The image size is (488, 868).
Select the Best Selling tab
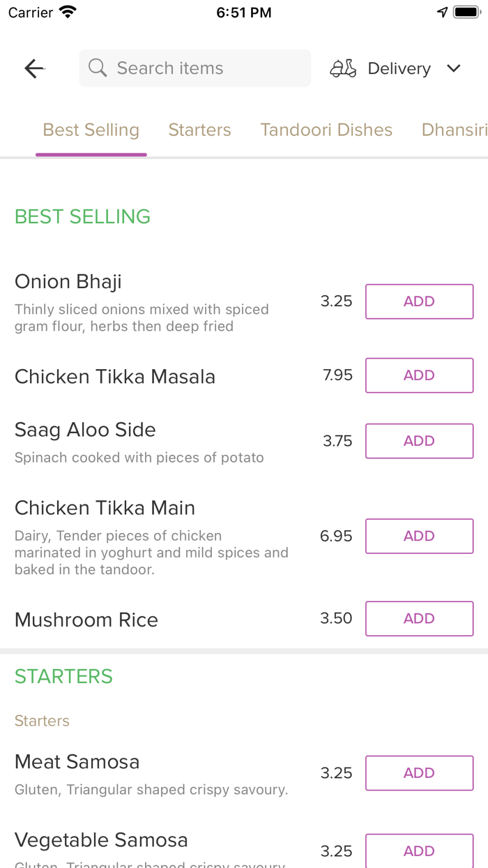[x=91, y=130]
